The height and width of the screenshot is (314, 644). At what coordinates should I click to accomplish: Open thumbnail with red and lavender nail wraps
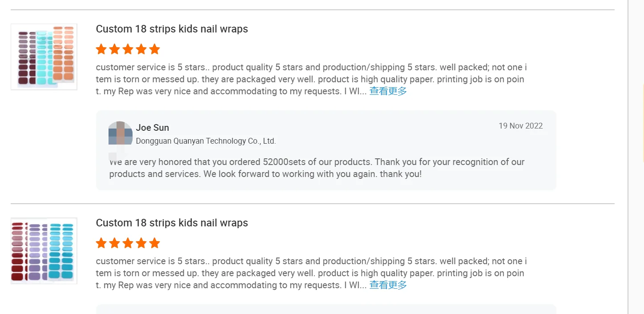[x=44, y=251]
